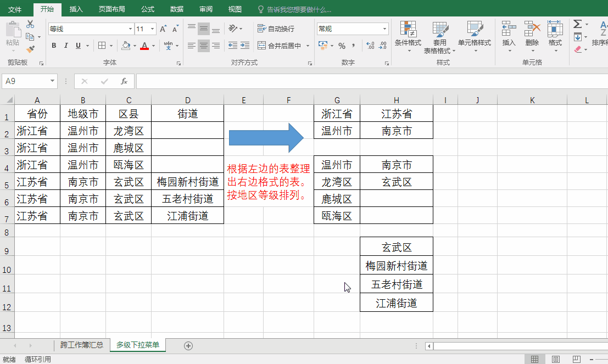The height and width of the screenshot is (364, 608).
Task: Decrease decimal places
Action: pos(383,46)
